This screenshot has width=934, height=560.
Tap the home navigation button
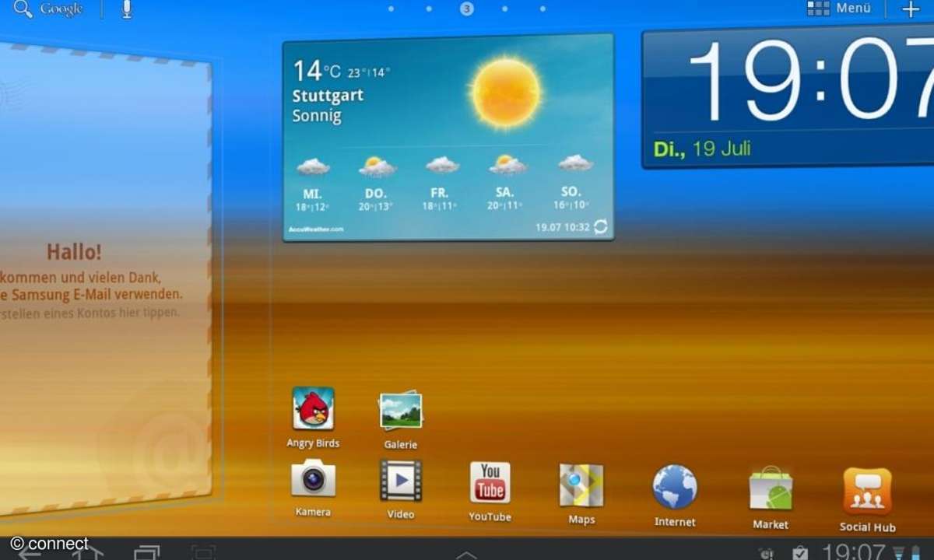pos(87,552)
